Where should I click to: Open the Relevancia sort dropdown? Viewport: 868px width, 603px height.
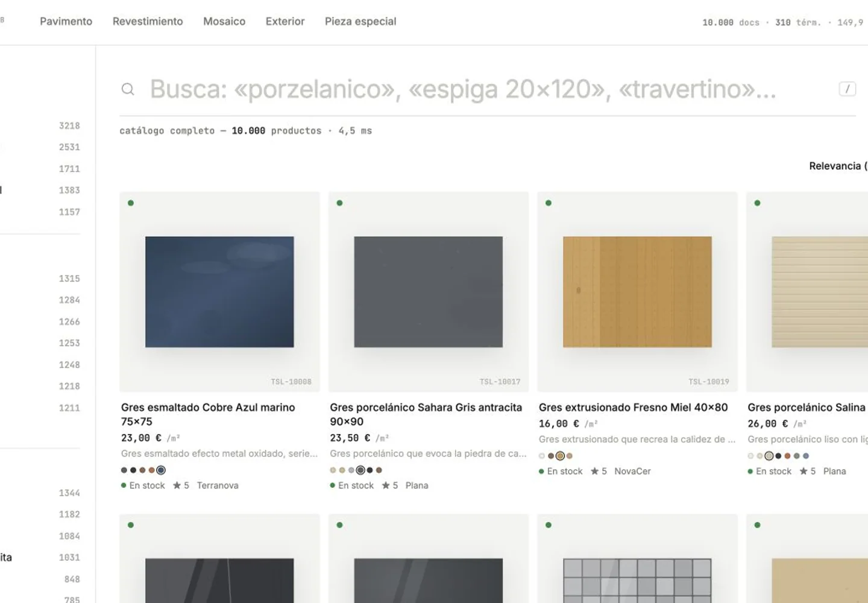pyautogui.click(x=838, y=166)
